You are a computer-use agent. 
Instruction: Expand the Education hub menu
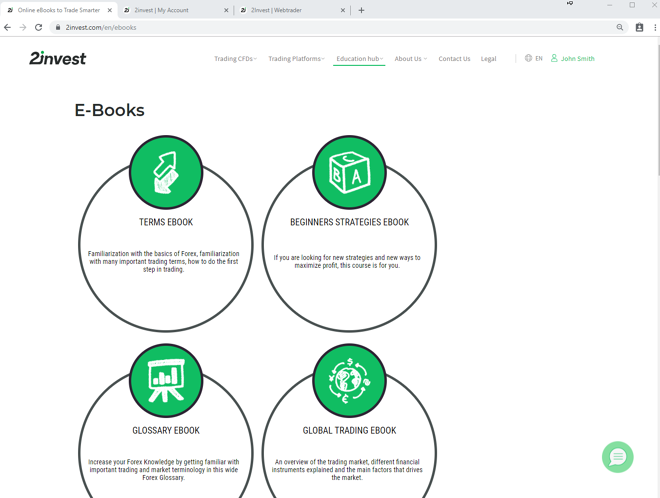click(x=359, y=59)
